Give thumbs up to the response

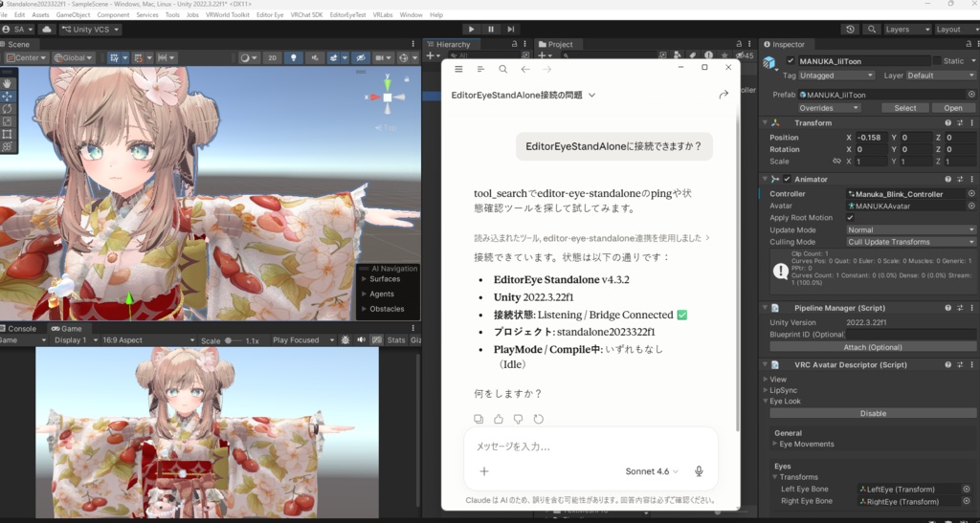[499, 420]
